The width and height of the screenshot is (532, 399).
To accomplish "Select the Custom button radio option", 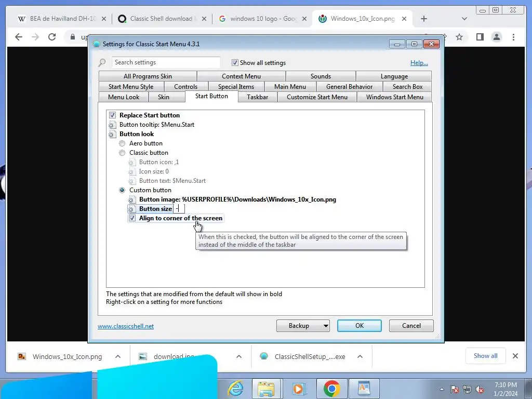I will [x=122, y=190].
